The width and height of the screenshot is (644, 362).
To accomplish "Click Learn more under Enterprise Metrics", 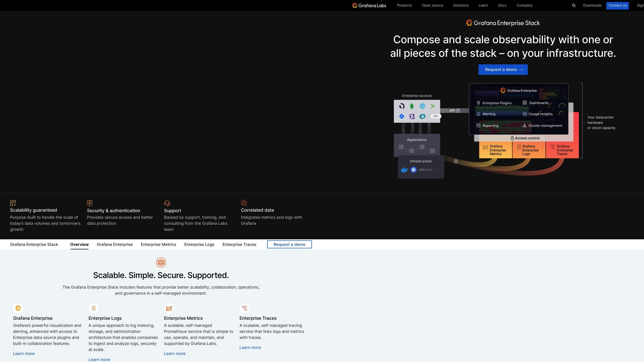I will [x=175, y=354].
